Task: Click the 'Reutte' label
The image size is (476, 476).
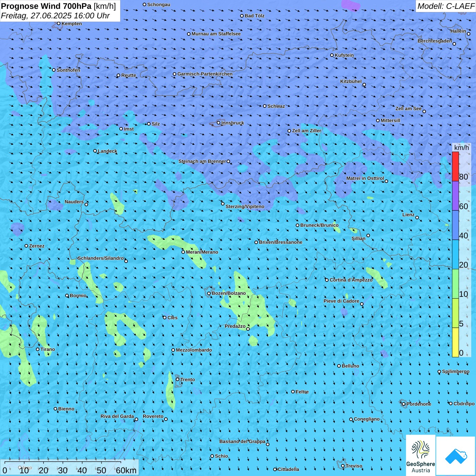Action: coord(129,75)
